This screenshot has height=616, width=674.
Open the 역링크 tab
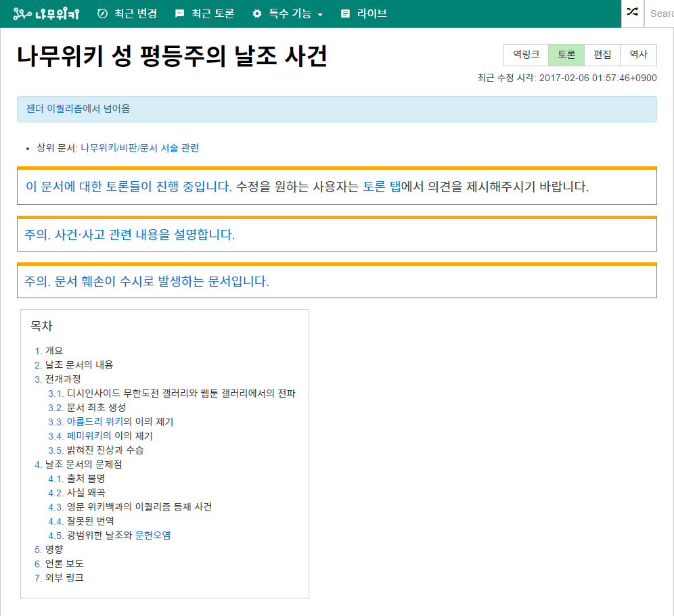pyautogui.click(x=526, y=55)
